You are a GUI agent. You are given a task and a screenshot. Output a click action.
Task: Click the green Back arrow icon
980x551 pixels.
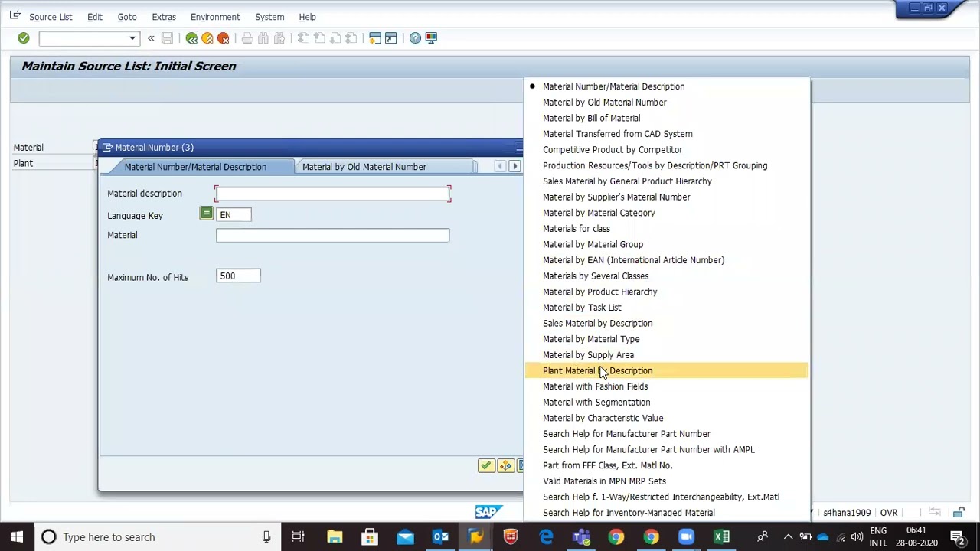pyautogui.click(x=191, y=38)
